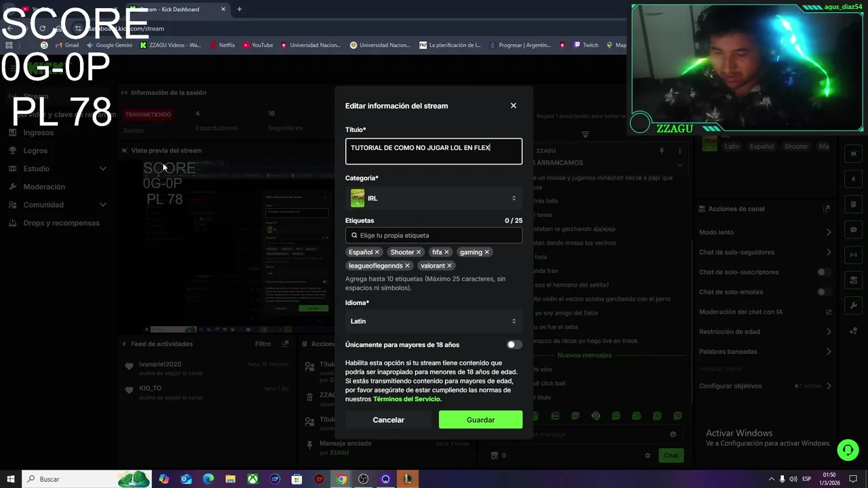Image resolution: width=868 pixels, height=488 pixels.
Task: Open the Twitch bookmark
Action: click(586, 45)
